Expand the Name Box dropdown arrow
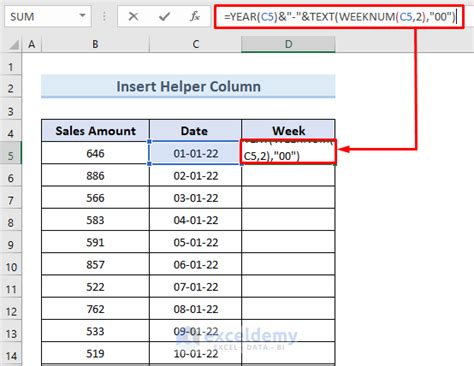Viewport: 474px width, 366px height. [82, 15]
